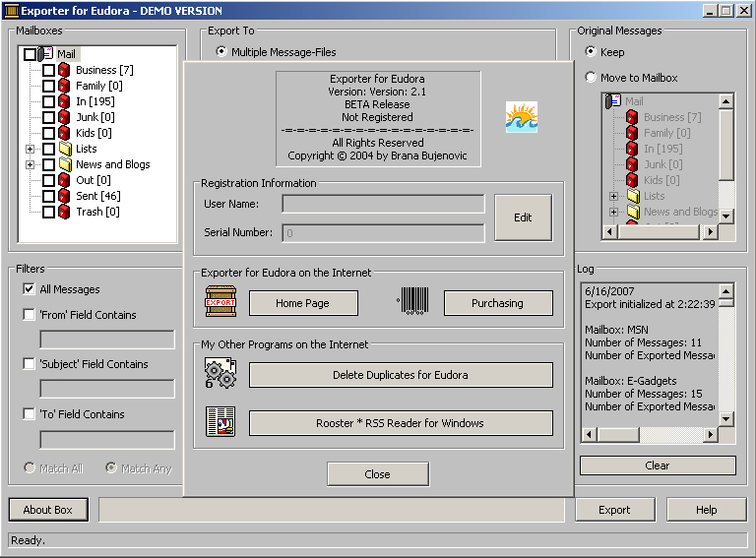756x558 pixels.
Task: Click the application icon in the title bar
Action: (x=11, y=11)
